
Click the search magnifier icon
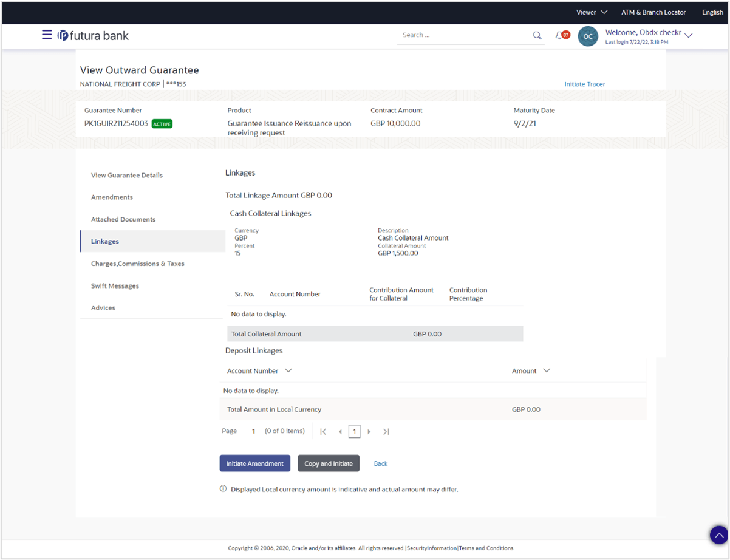click(x=537, y=36)
